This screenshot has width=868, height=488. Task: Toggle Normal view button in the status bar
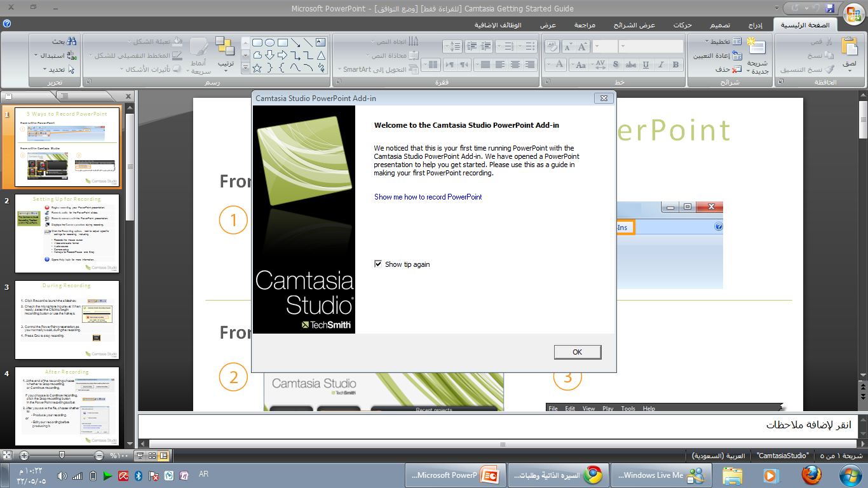pyautogui.click(x=164, y=456)
